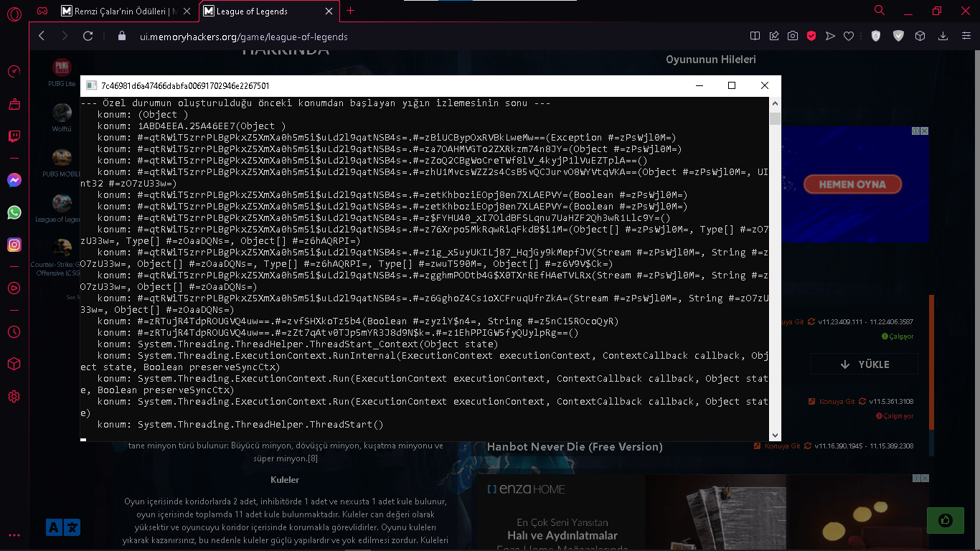Screen dimensions: 980x551
Task: Go forward to the next page
Action: 65,36
